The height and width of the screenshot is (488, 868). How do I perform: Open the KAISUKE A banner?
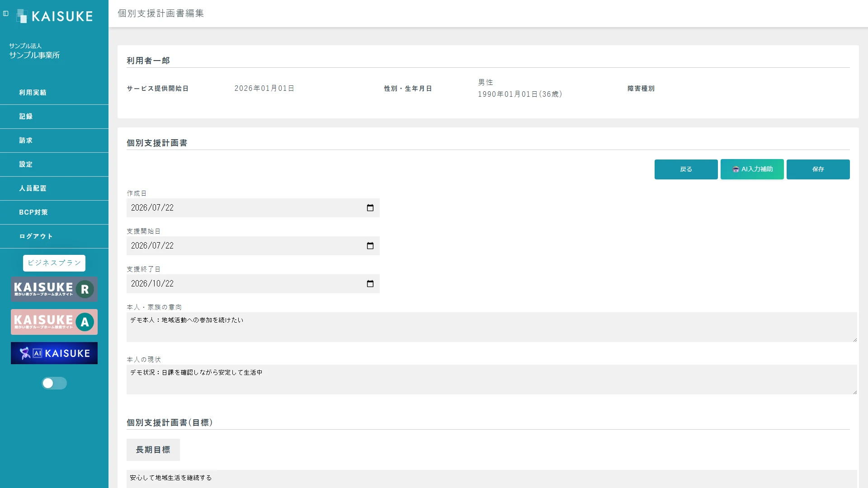tap(54, 322)
